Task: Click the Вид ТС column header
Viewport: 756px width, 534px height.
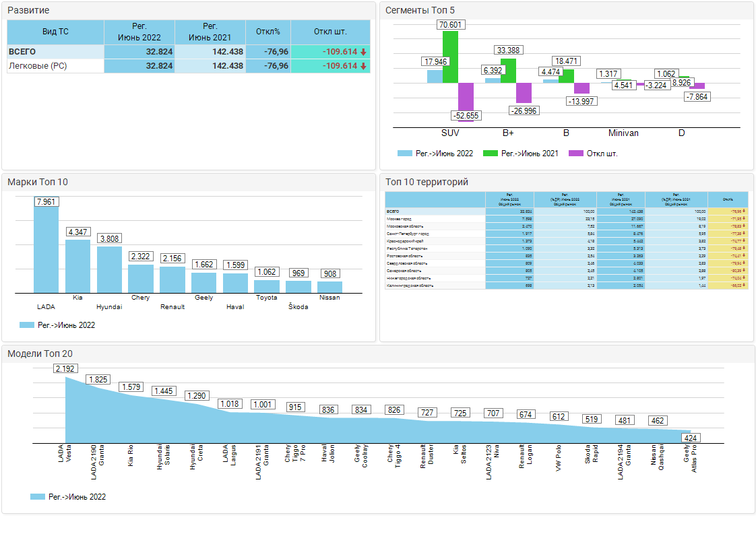Action: point(55,32)
